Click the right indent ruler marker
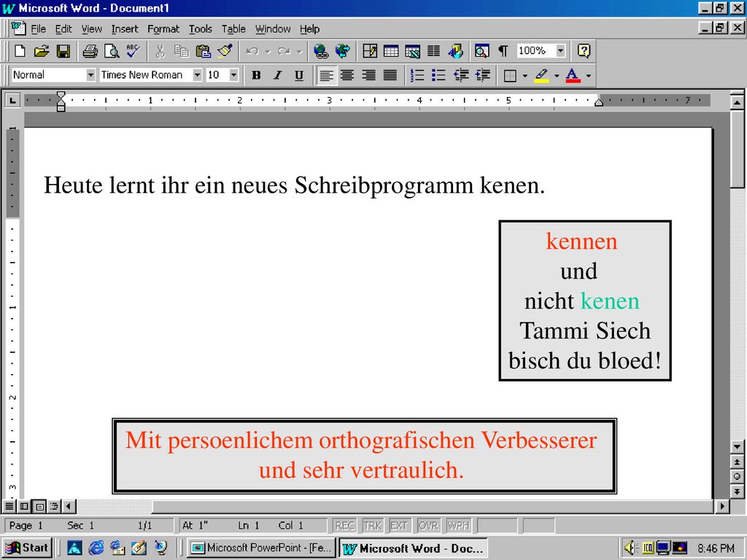Image resolution: width=747 pixels, height=560 pixels. [x=599, y=102]
